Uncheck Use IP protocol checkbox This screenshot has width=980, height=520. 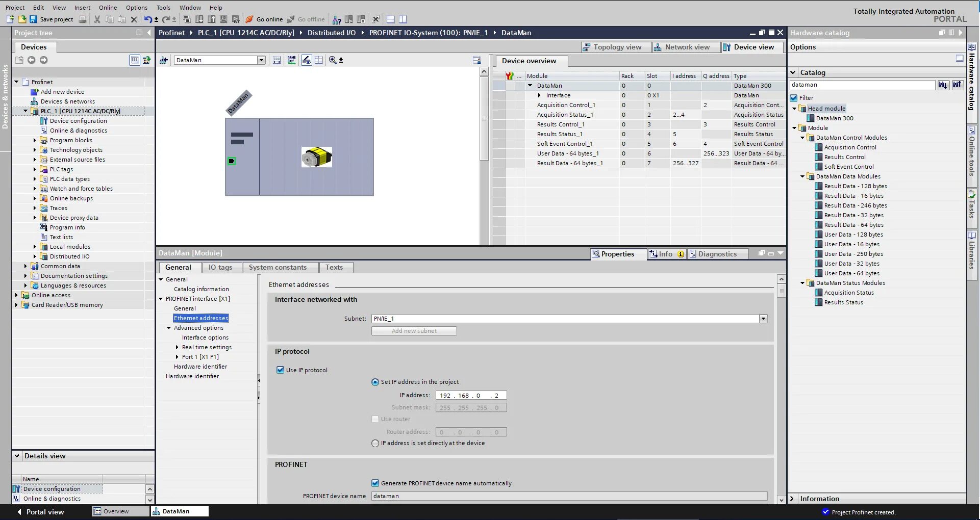click(x=280, y=370)
